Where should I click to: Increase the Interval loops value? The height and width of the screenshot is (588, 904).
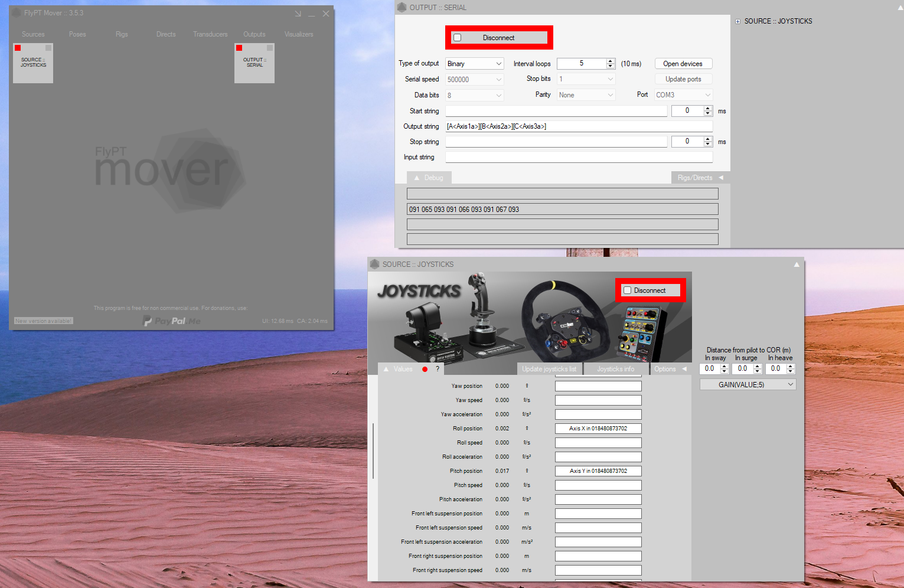tap(611, 61)
